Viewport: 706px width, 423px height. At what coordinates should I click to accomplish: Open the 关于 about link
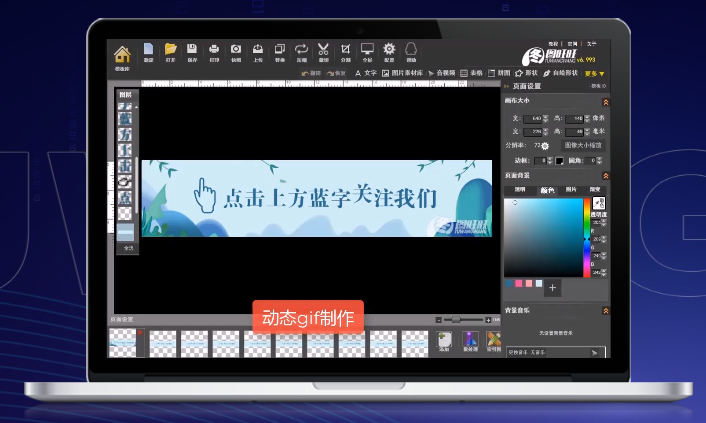591,44
